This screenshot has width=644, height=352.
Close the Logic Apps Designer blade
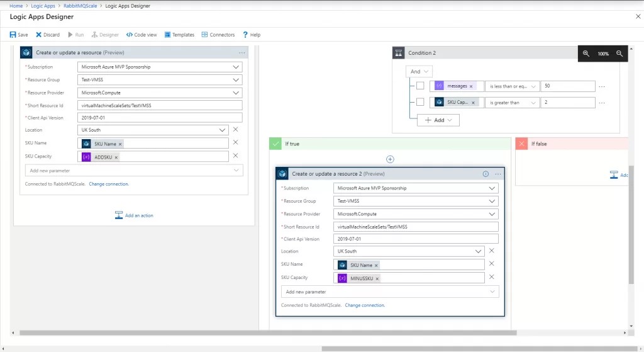[638, 16]
